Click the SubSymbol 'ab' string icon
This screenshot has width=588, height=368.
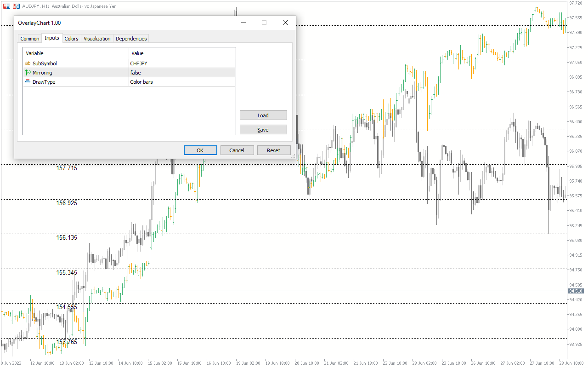pyautogui.click(x=28, y=63)
